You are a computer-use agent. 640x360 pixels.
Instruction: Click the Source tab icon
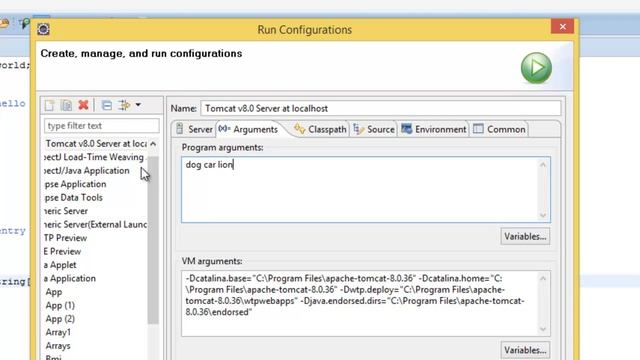(x=358, y=129)
